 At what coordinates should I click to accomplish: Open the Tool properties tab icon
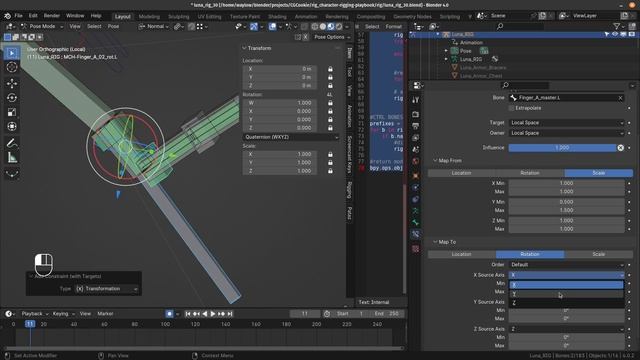point(416,100)
